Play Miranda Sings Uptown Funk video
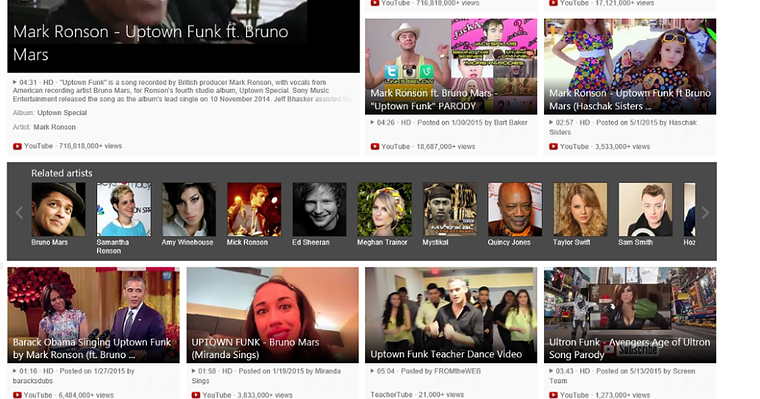 [272, 315]
